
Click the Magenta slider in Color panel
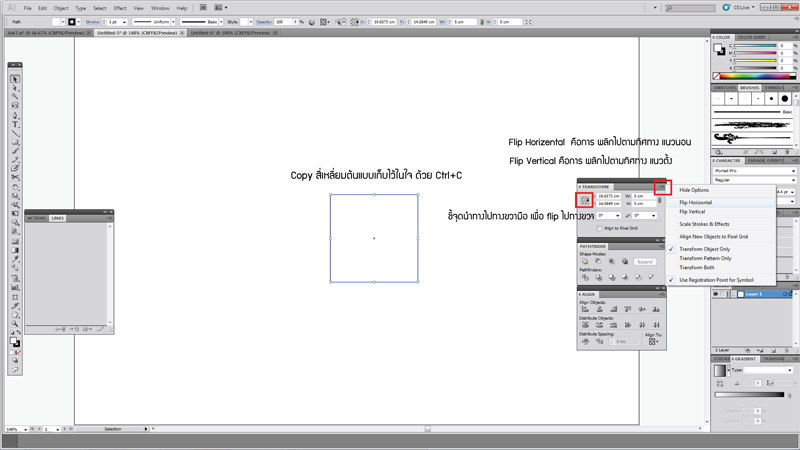tap(755, 53)
